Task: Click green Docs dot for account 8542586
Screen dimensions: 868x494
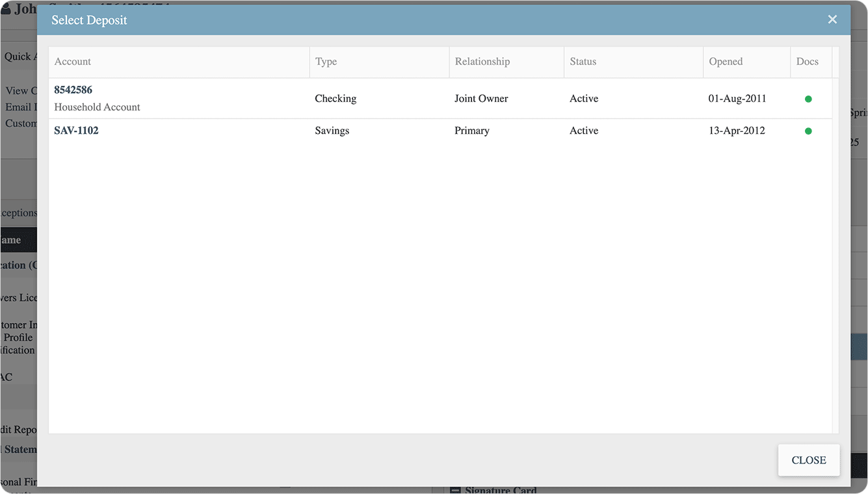Action: coord(808,99)
